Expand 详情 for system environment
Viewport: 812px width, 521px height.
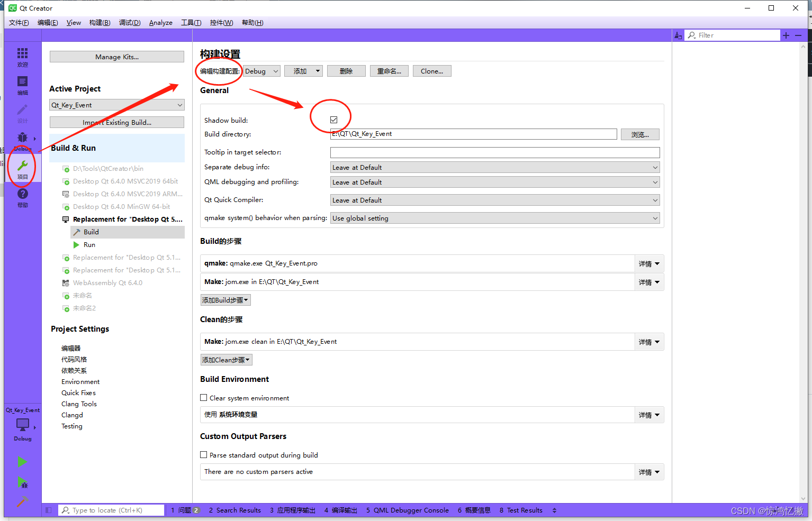(649, 415)
